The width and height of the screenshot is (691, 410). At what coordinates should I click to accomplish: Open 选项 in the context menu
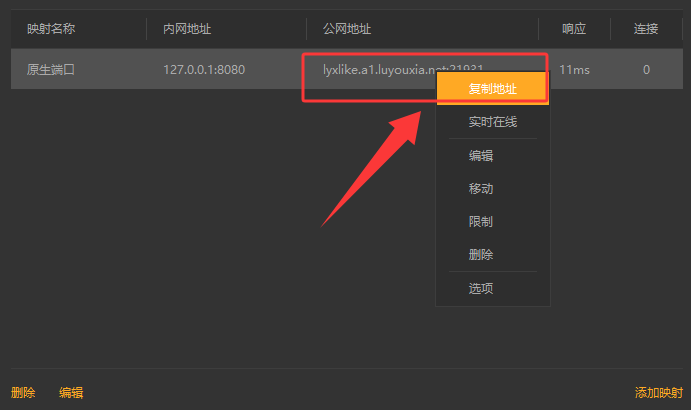[493, 288]
